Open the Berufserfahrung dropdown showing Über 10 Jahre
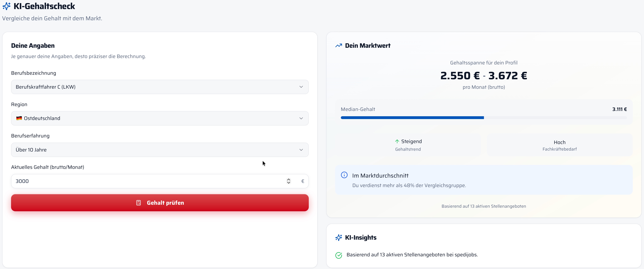 (160, 150)
